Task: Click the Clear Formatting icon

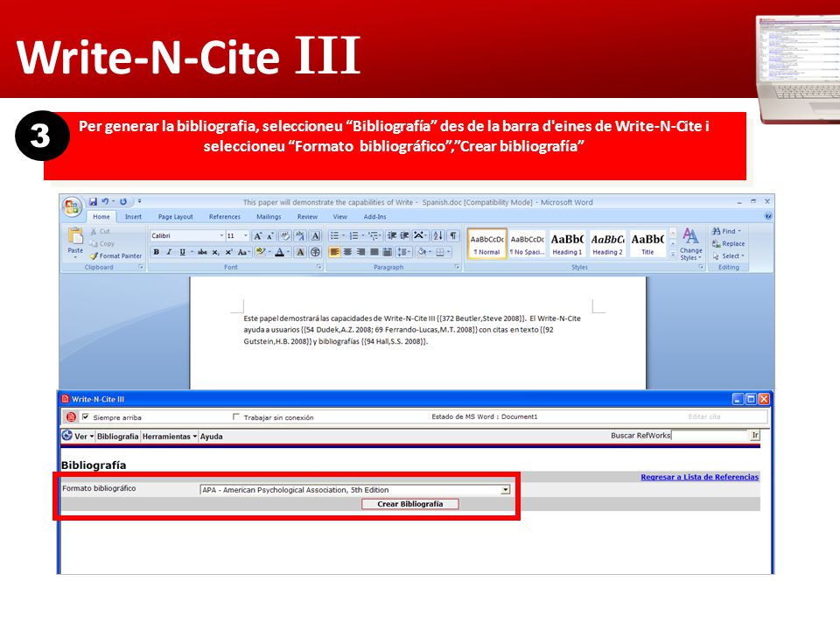Action: tap(285, 235)
